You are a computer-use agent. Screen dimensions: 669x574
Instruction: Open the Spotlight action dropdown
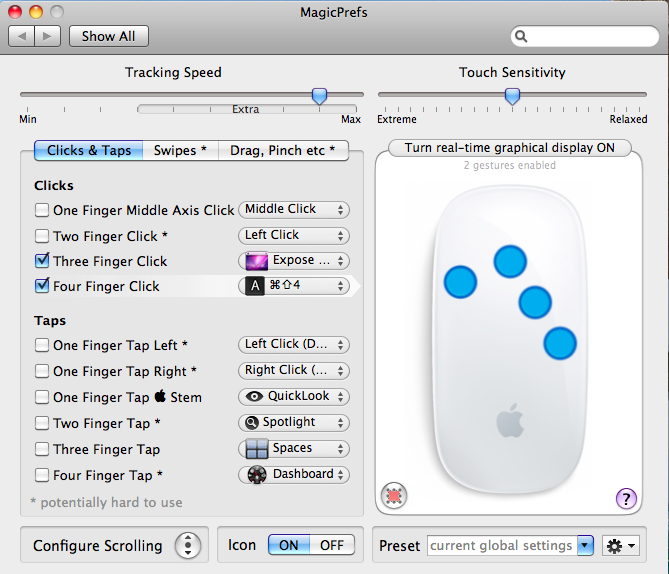294,422
